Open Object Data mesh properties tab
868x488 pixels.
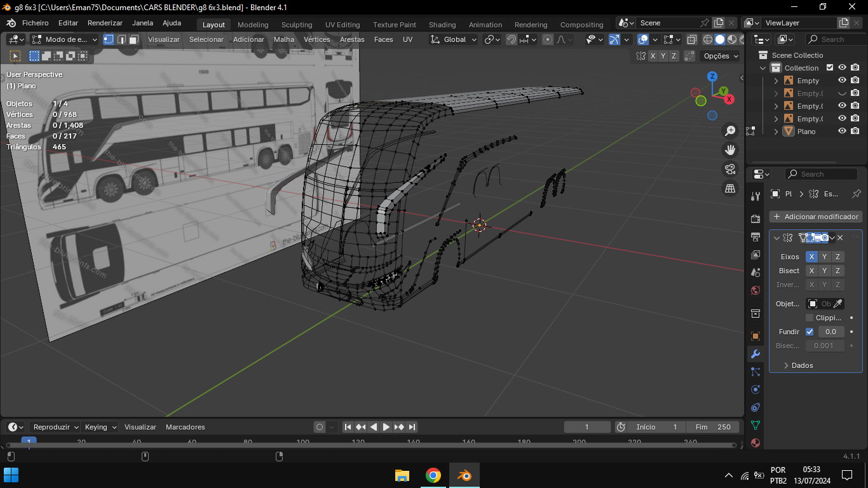[x=756, y=425]
